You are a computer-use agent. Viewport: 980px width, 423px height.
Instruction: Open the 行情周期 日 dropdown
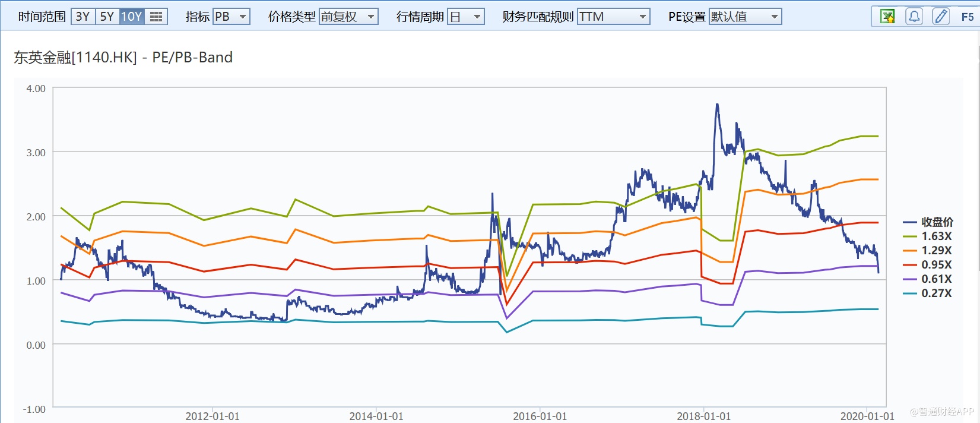(x=465, y=17)
